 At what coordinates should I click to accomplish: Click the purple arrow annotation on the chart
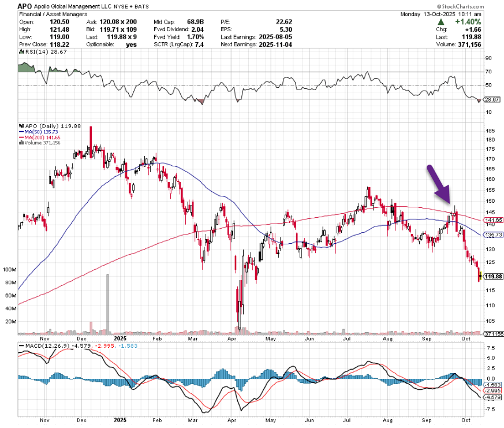tap(439, 184)
